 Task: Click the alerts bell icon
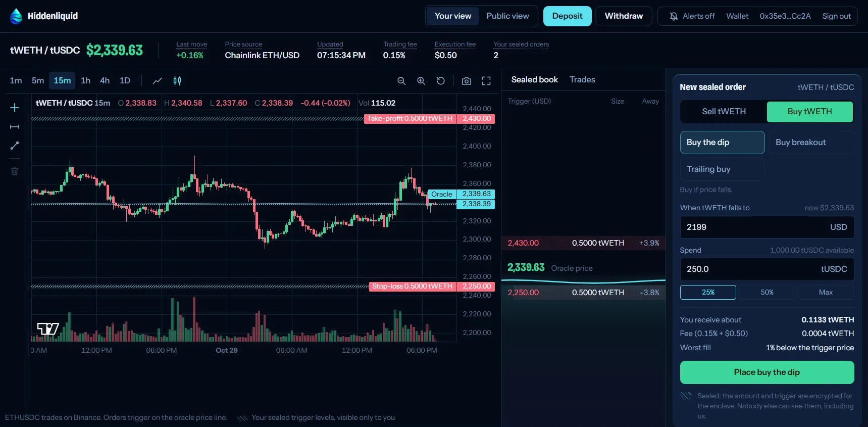click(x=674, y=16)
